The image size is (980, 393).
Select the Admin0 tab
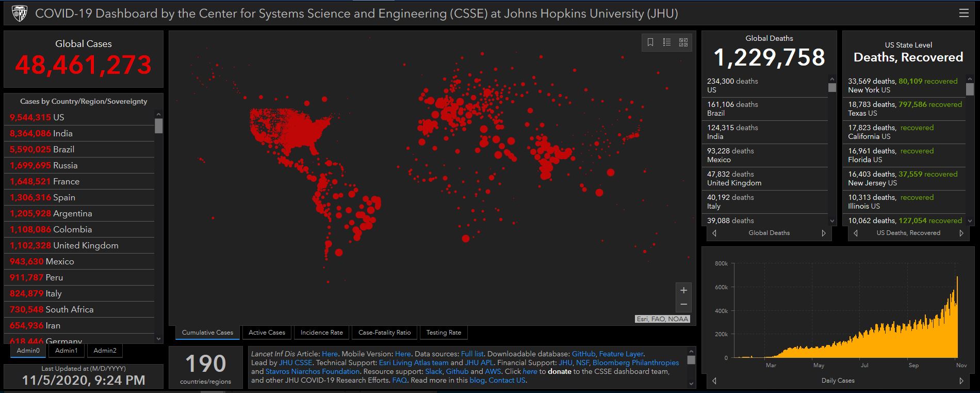pyautogui.click(x=28, y=351)
